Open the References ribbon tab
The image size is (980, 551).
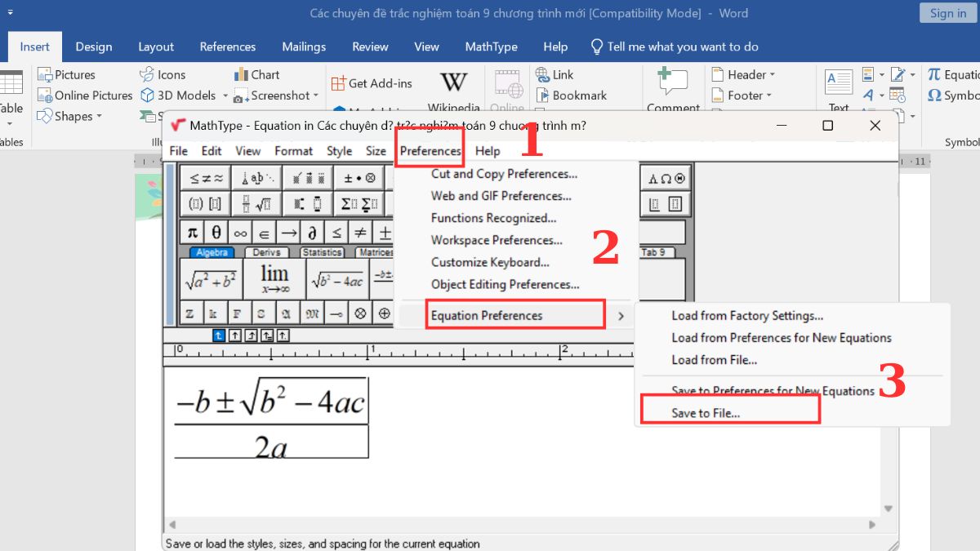(x=228, y=47)
